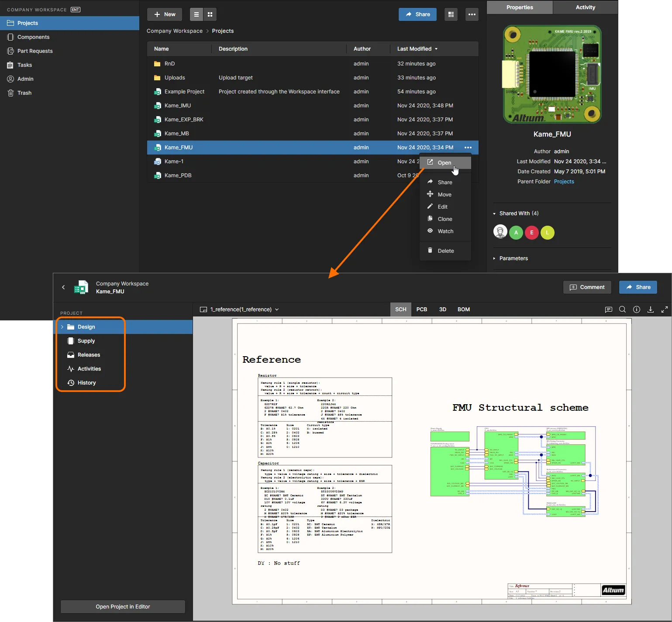Expand the Parameters section
The width and height of the screenshot is (672, 622).
(x=494, y=258)
